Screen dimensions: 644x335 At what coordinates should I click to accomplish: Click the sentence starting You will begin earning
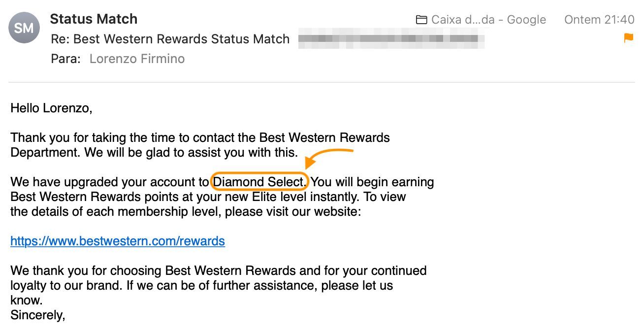pos(372,182)
